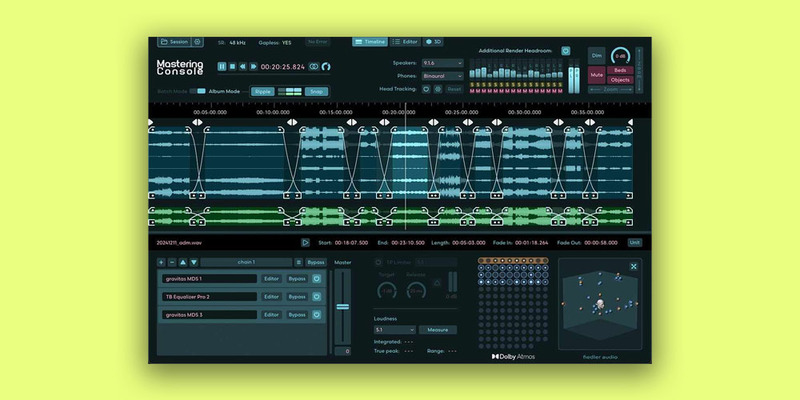Move plugin up with arrow icon
Screen dimensions: 800x400
click(x=182, y=262)
